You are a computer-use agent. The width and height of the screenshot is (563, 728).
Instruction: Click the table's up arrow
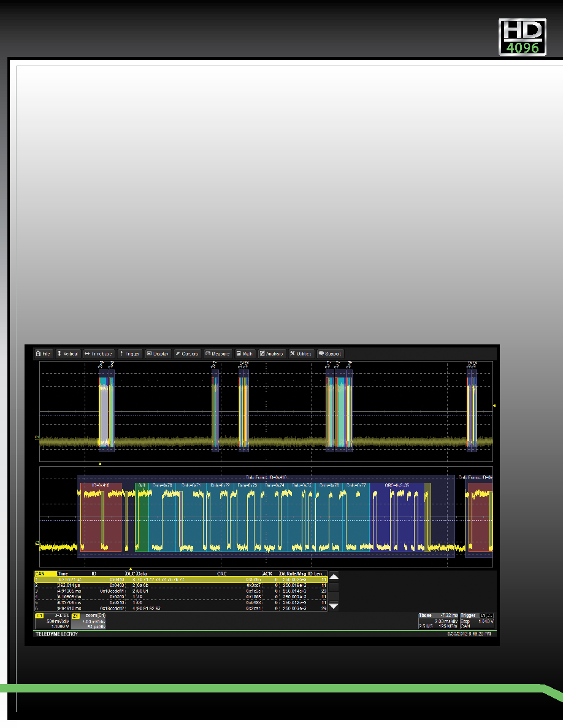pos(334,576)
